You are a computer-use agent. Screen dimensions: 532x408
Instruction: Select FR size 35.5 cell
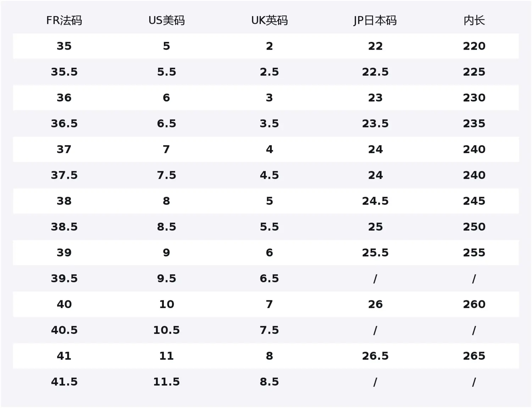64,72
